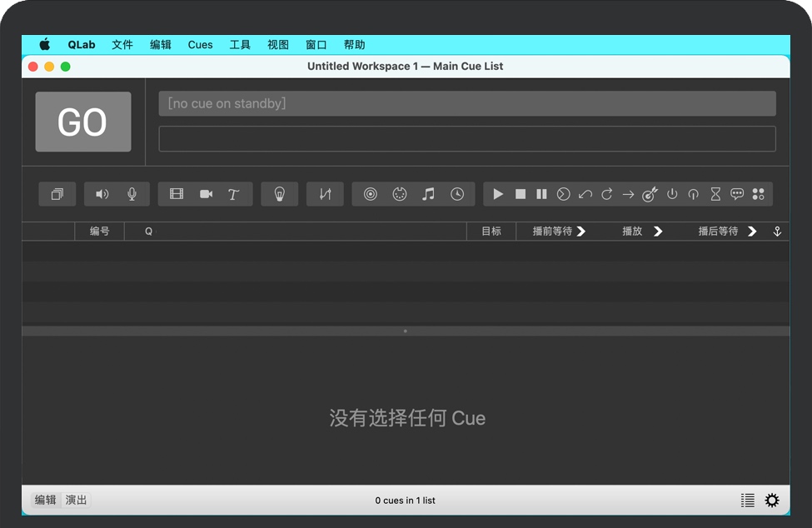
Task: Add a Timecode cue with clock icon
Action: (457, 194)
